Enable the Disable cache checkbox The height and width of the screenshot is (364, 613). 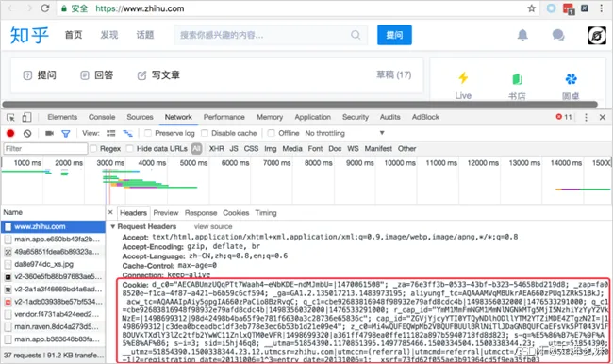tap(205, 133)
